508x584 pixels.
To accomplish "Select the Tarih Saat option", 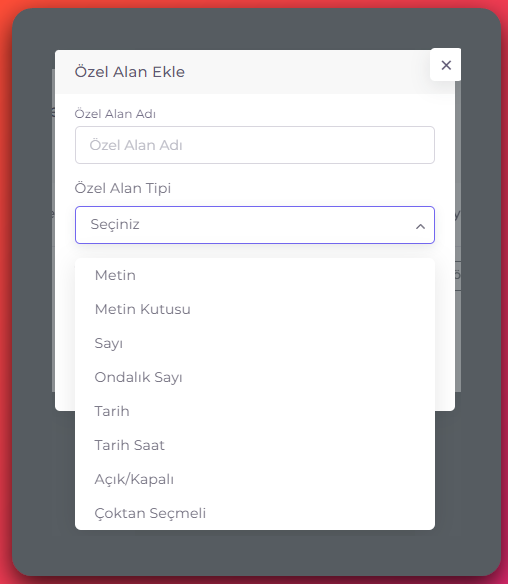I will click(x=255, y=445).
